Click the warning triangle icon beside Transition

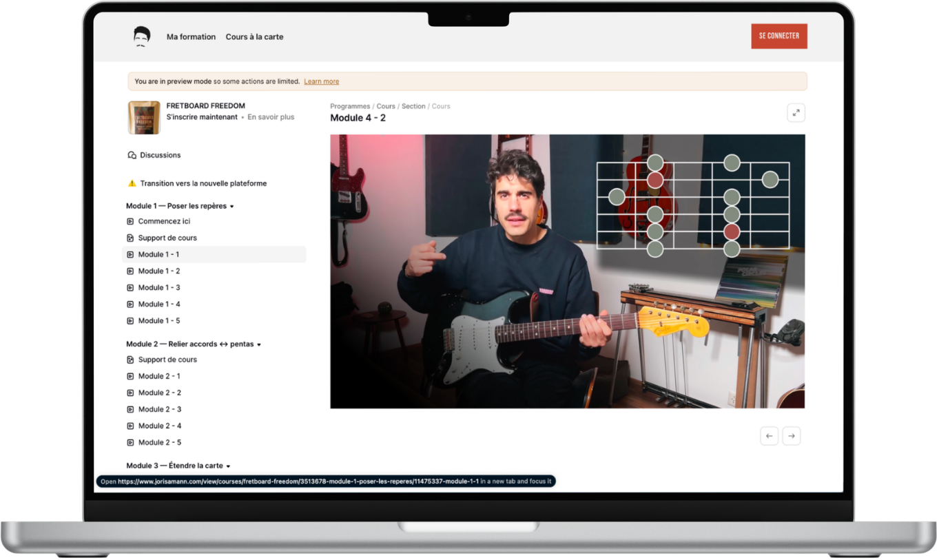click(x=132, y=184)
